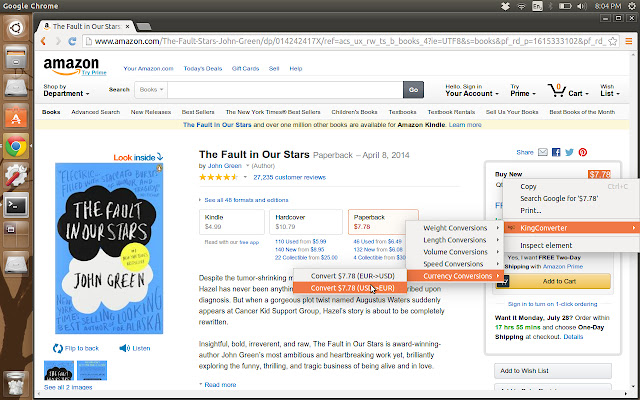Viewport: 640px width, 400px height.
Task: Click the Chrome forward arrow
Action: pos(58,41)
